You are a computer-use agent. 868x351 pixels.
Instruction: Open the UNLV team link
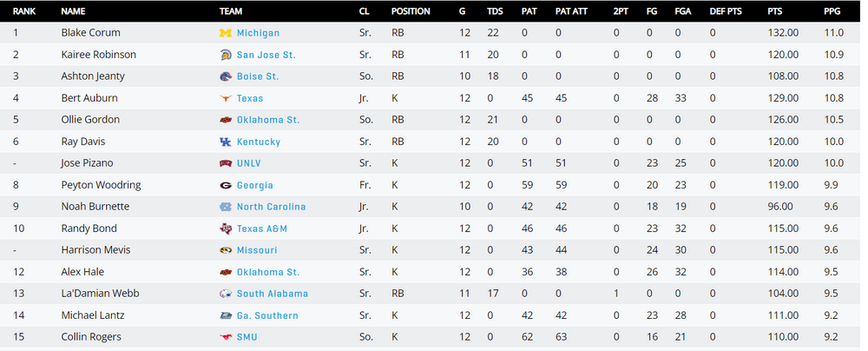250,163
